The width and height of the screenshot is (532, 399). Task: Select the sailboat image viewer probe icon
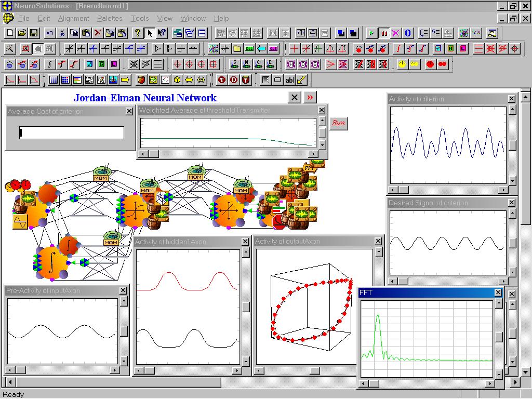(113, 79)
